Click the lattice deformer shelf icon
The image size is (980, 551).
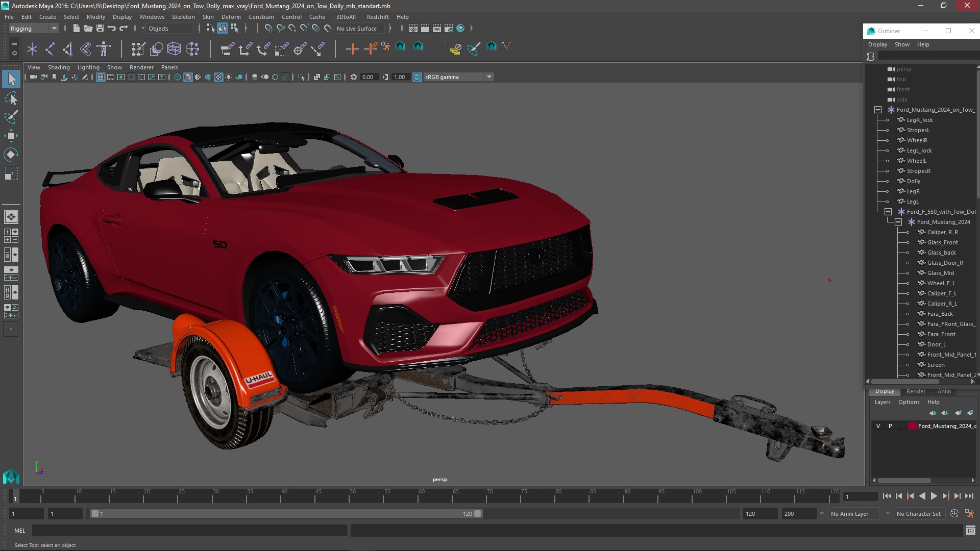pos(174,49)
